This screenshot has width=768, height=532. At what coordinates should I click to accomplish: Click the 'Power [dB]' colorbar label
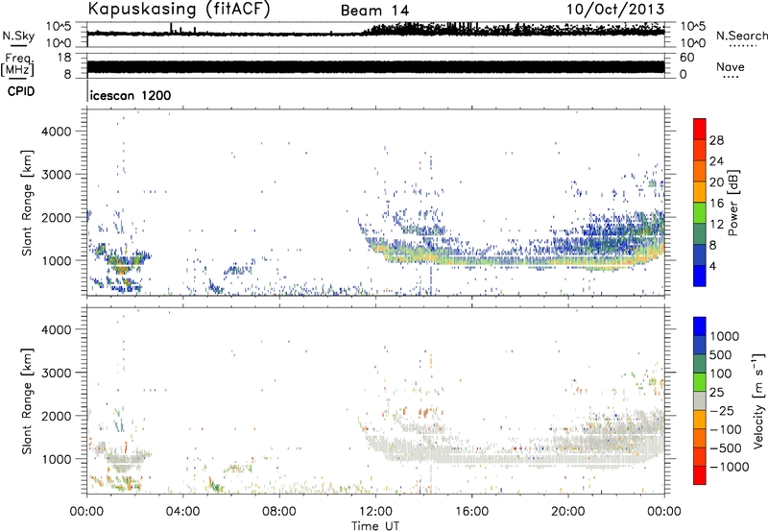tap(732, 203)
